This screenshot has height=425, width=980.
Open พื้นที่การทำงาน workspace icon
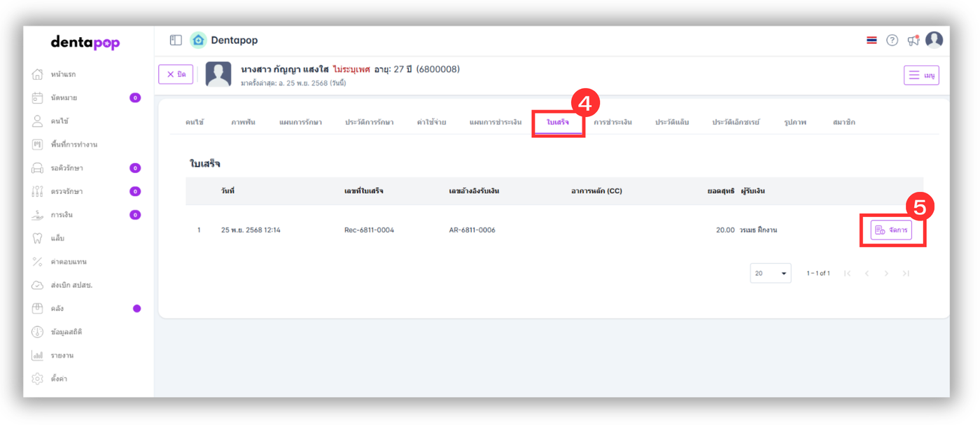pyautogui.click(x=38, y=144)
